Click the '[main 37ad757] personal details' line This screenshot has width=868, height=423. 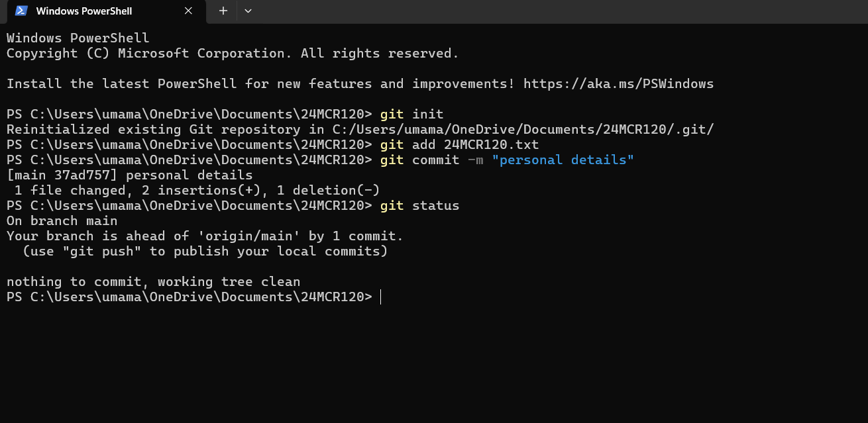coord(130,175)
